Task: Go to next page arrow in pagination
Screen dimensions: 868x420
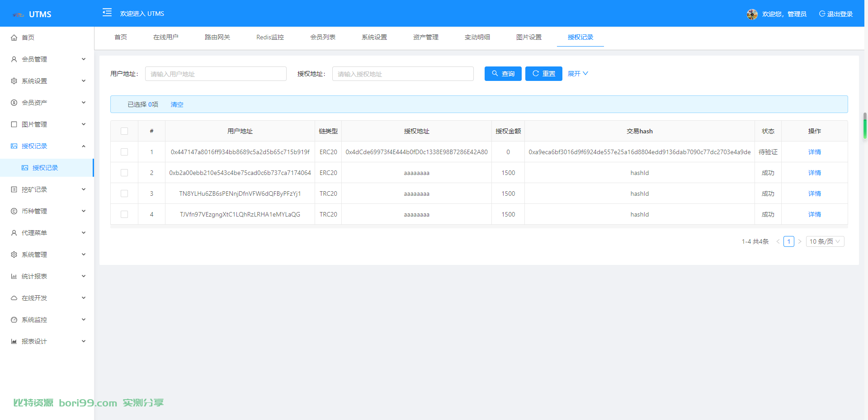Action: [800, 241]
